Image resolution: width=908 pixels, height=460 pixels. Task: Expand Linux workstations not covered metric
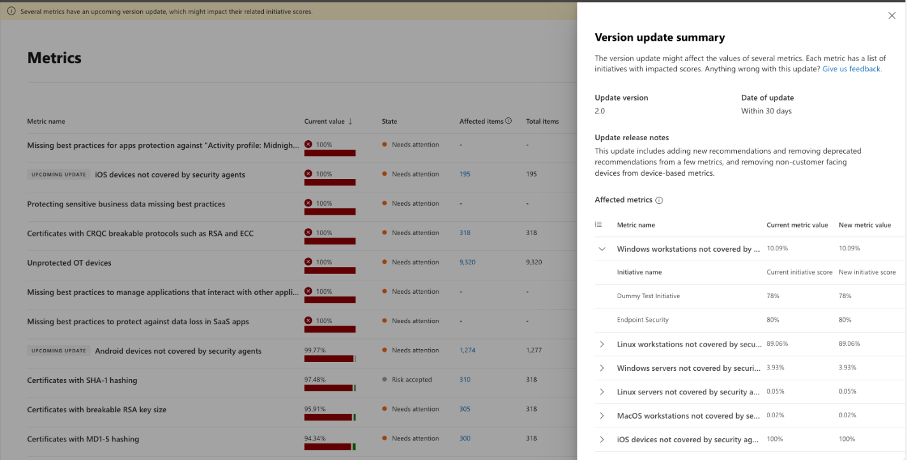pyautogui.click(x=602, y=344)
